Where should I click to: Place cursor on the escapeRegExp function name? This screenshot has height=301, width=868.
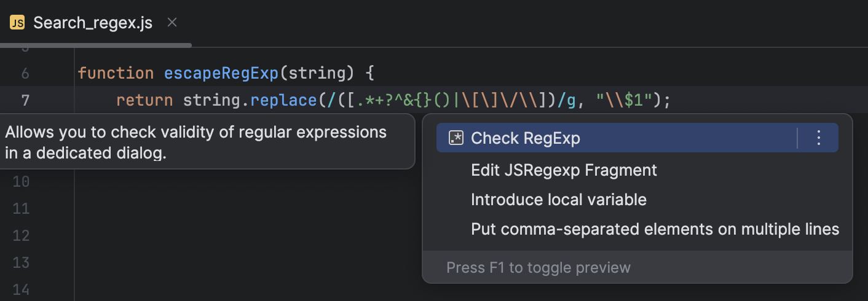coord(221,74)
